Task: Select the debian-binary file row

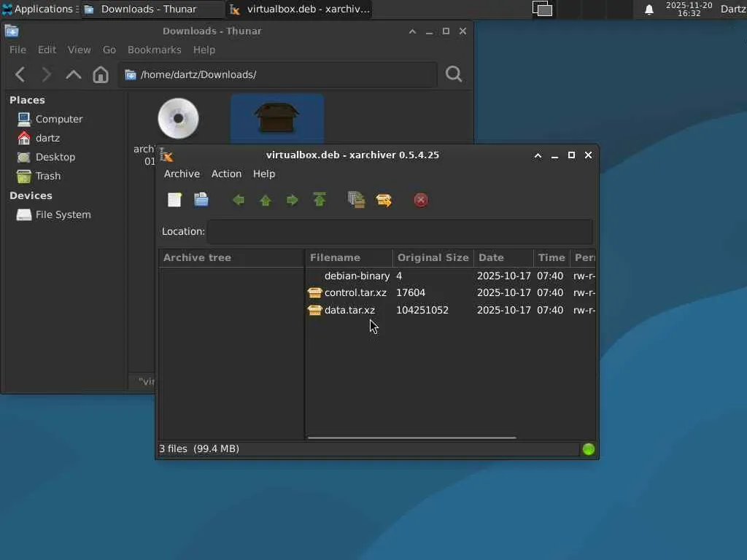Action: pyautogui.click(x=450, y=276)
